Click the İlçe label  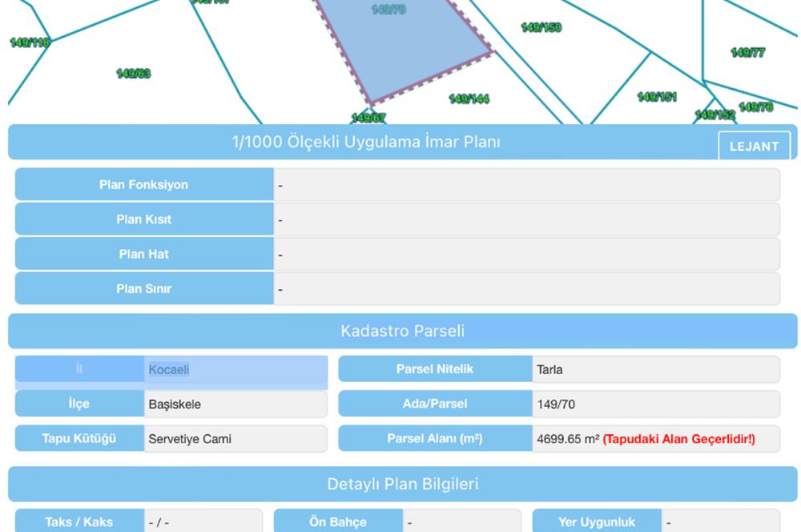(79, 404)
